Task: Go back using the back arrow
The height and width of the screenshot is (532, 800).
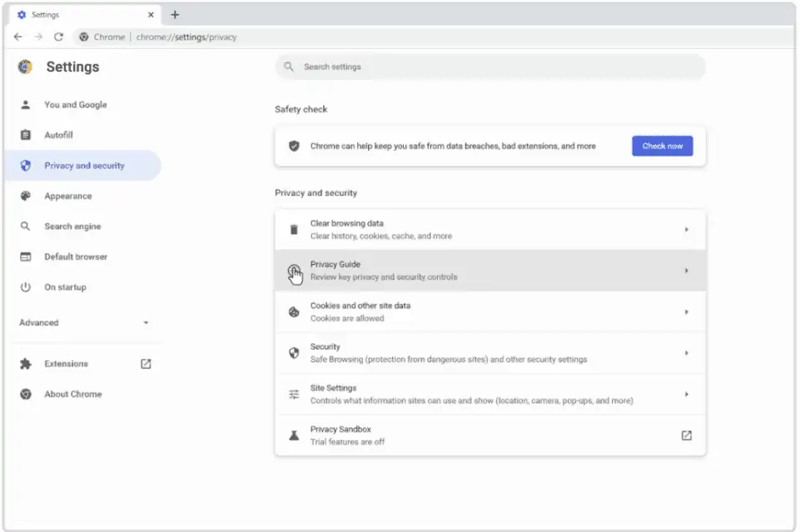Action: (x=17, y=37)
